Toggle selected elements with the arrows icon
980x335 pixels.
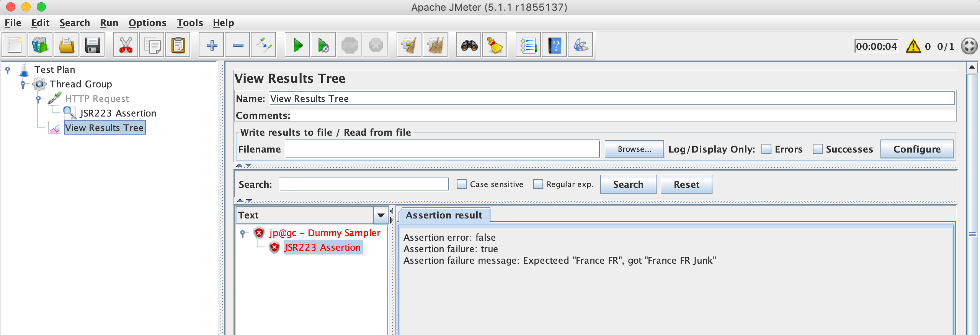tap(264, 46)
